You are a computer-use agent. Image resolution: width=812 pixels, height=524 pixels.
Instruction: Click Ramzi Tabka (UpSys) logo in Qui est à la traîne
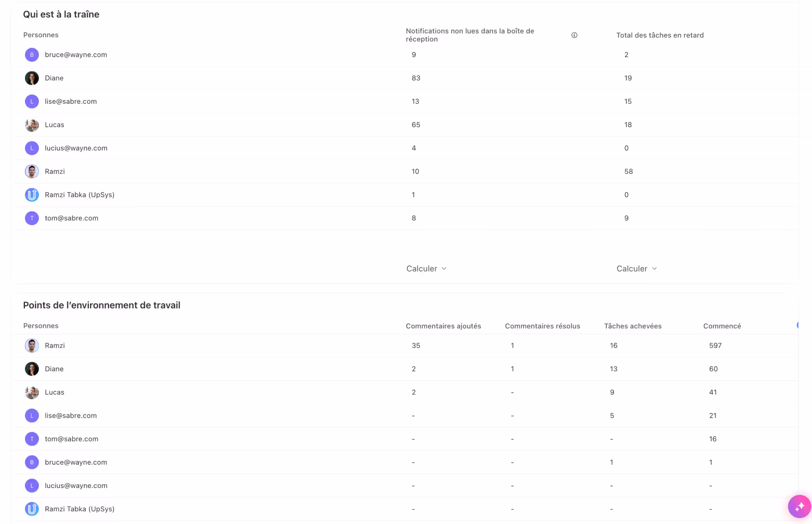(x=32, y=195)
